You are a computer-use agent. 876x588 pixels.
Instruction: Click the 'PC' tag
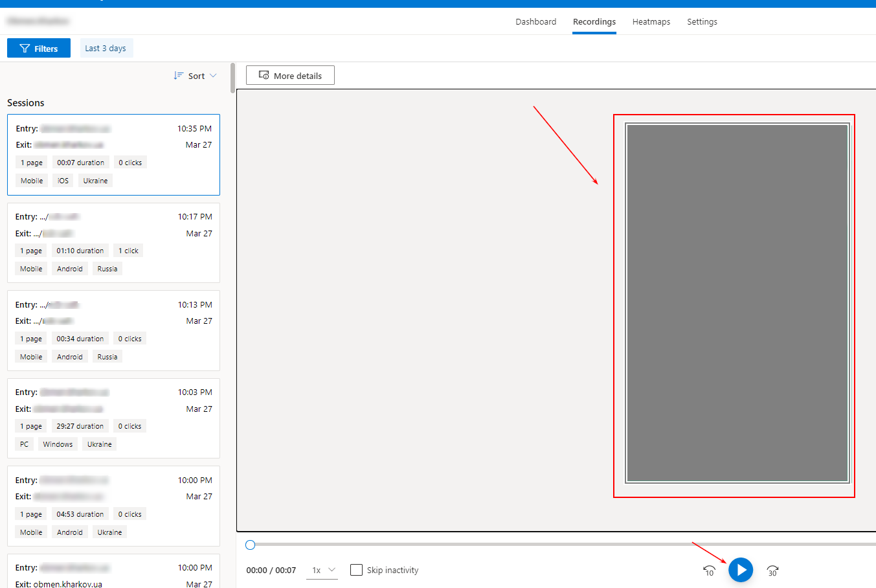pos(24,444)
